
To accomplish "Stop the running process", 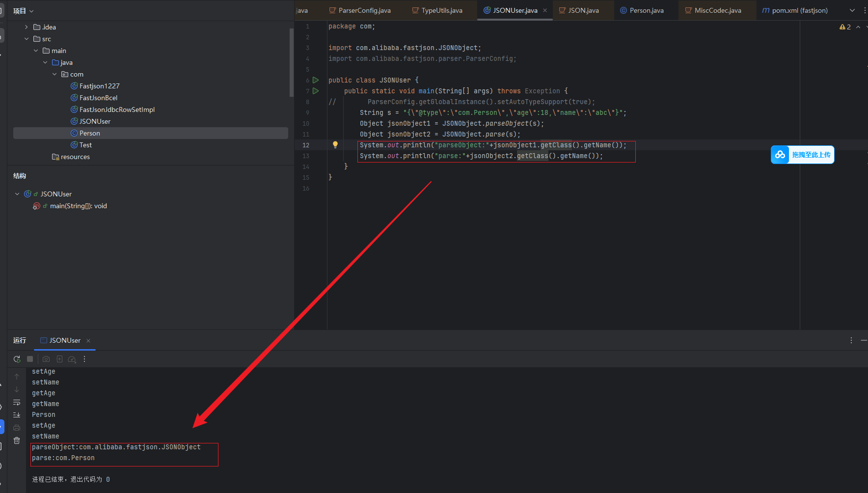I will tap(30, 359).
